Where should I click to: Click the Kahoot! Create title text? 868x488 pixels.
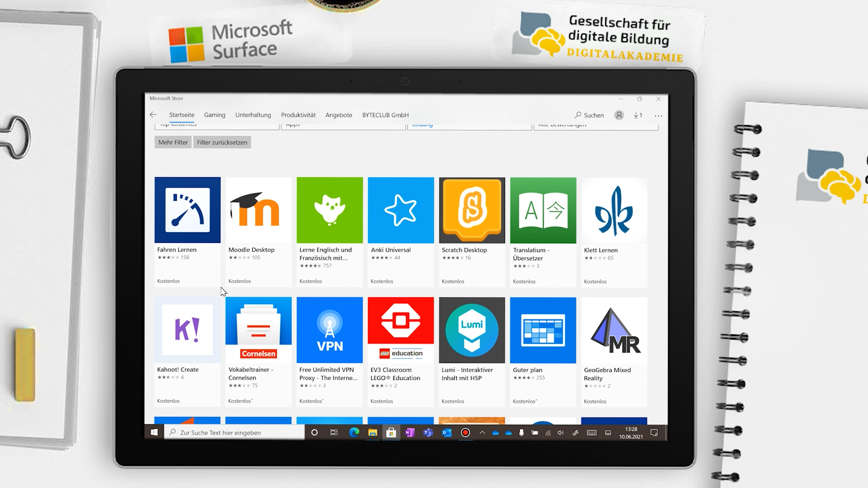(178, 369)
